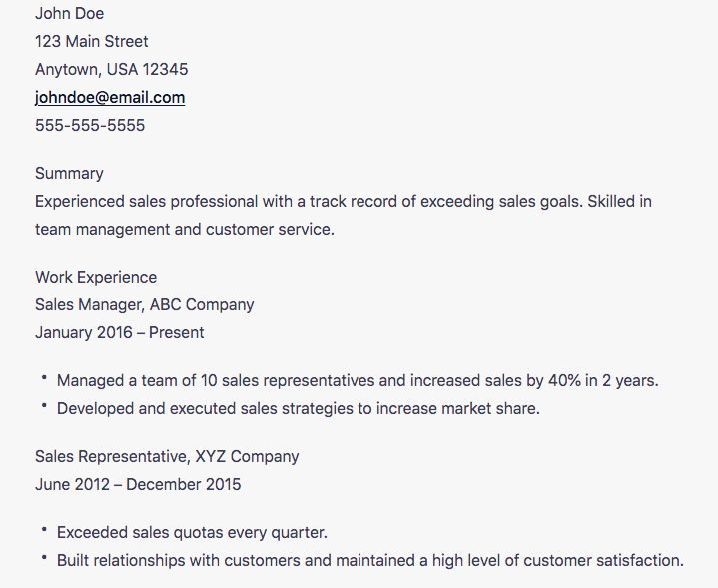718x588 pixels.
Task: Click the Summary section heading
Action: pos(69,173)
